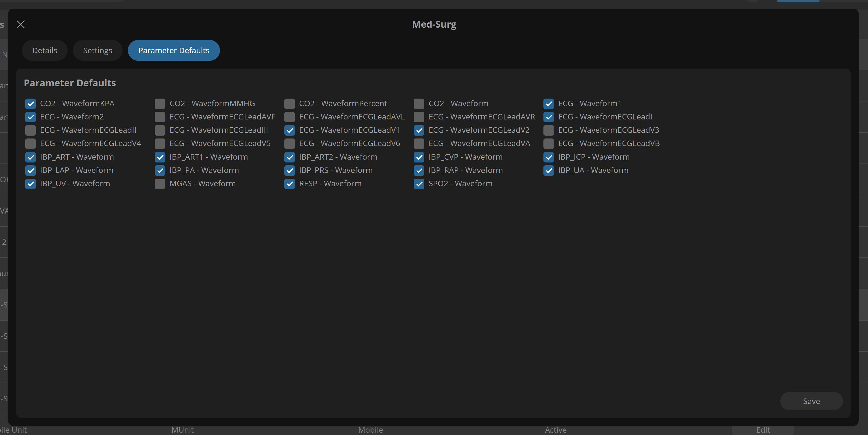The height and width of the screenshot is (435, 868).
Task: Toggle off IBP_CVP - Waveform
Action: point(419,157)
